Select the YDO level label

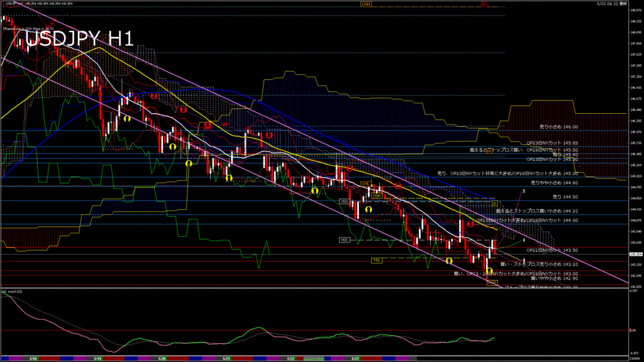point(345,202)
